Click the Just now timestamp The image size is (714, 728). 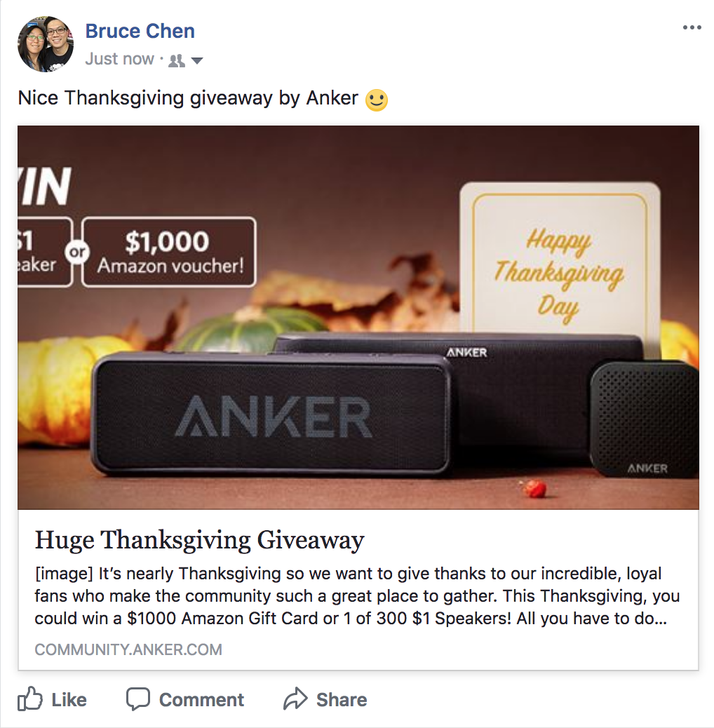click(119, 59)
